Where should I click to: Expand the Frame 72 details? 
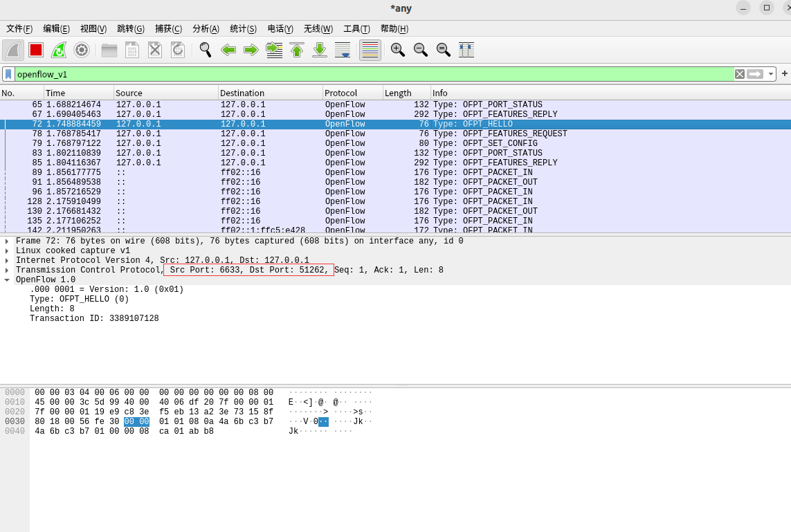click(7, 241)
